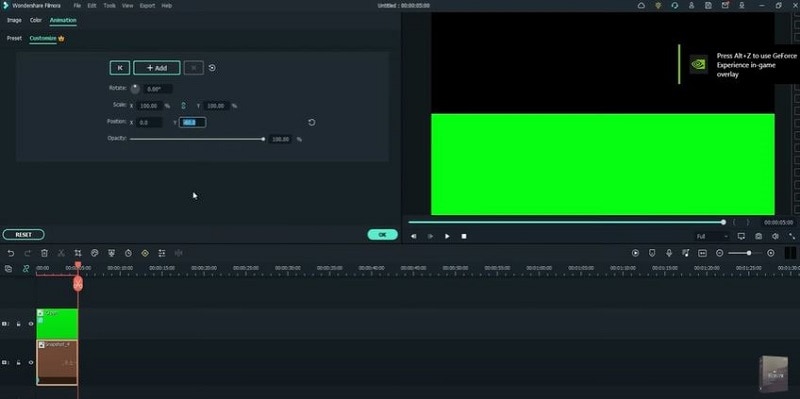Click the yellow keyframe diamond icon

coord(145,253)
